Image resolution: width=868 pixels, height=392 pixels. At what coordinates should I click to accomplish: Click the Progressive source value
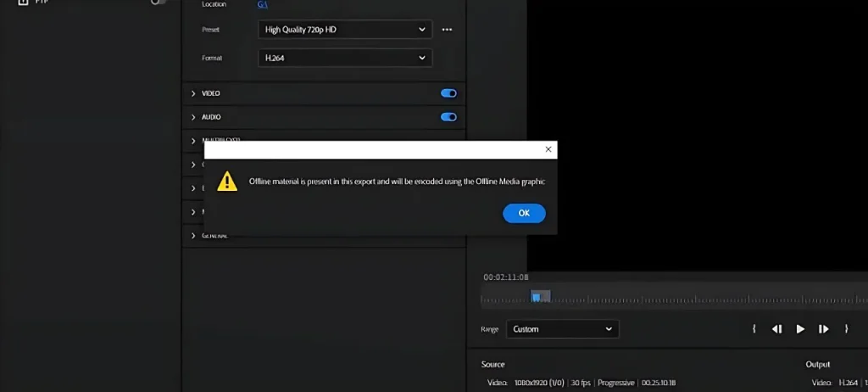[x=615, y=383]
